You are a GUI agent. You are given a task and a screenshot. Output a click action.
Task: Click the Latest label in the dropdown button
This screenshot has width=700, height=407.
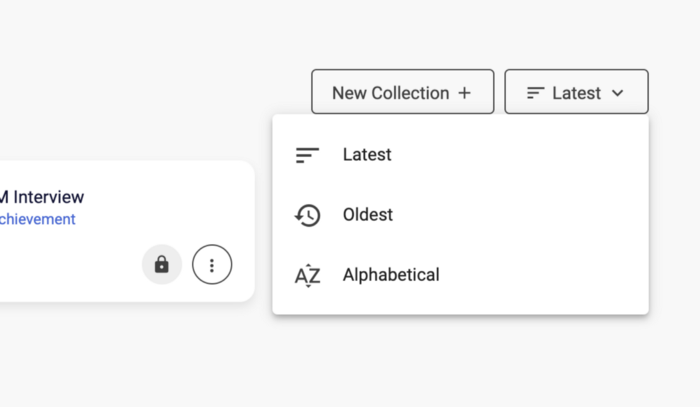tap(576, 93)
